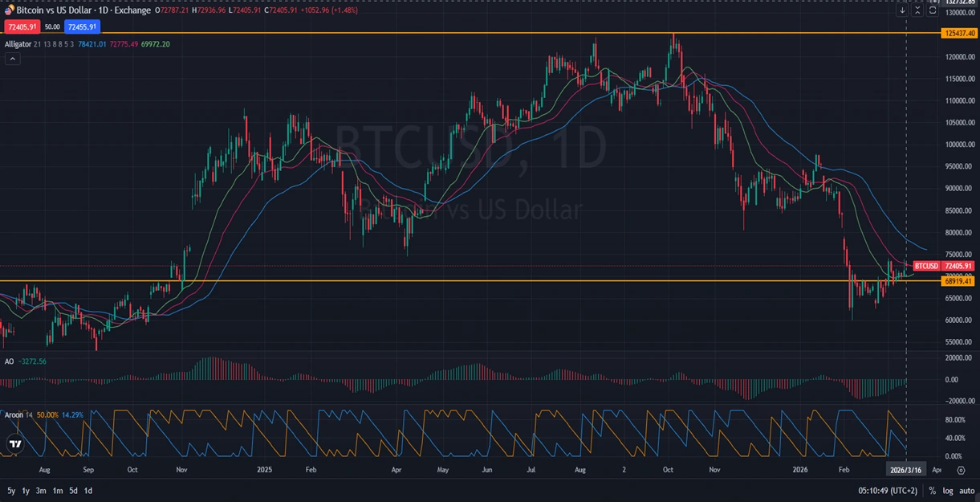Image resolution: width=980 pixels, height=502 pixels.
Task: Select the 3m time range
Action: click(x=41, y=491)
